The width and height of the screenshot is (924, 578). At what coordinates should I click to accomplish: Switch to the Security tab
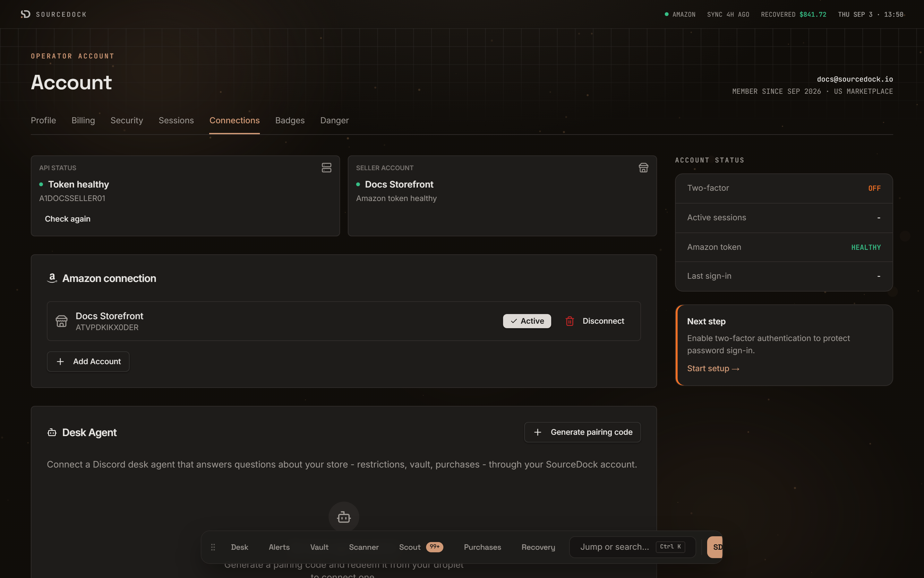point(127,120)
